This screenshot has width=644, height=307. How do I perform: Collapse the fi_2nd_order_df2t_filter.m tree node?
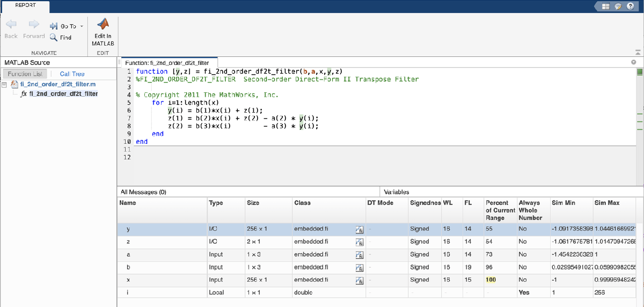click(x=5, y=85)
